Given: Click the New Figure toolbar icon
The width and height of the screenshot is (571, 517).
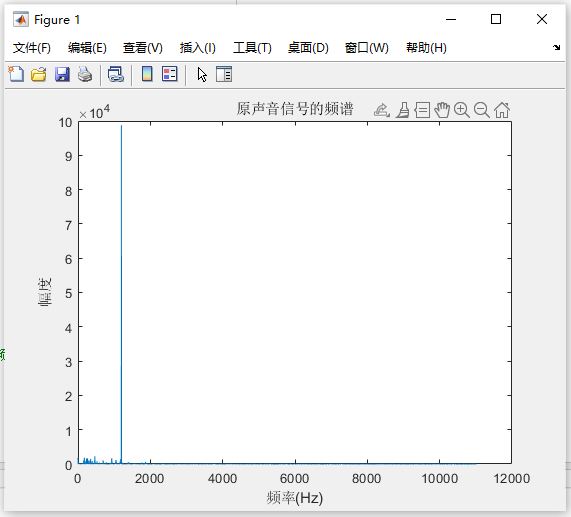Looking at the screenshot, I should [x=16, y=74].
